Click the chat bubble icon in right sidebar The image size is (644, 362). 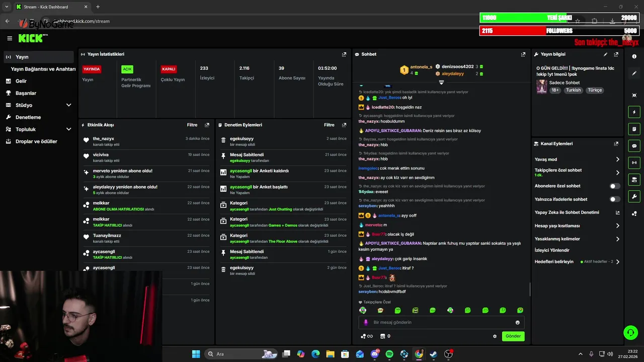634,146
